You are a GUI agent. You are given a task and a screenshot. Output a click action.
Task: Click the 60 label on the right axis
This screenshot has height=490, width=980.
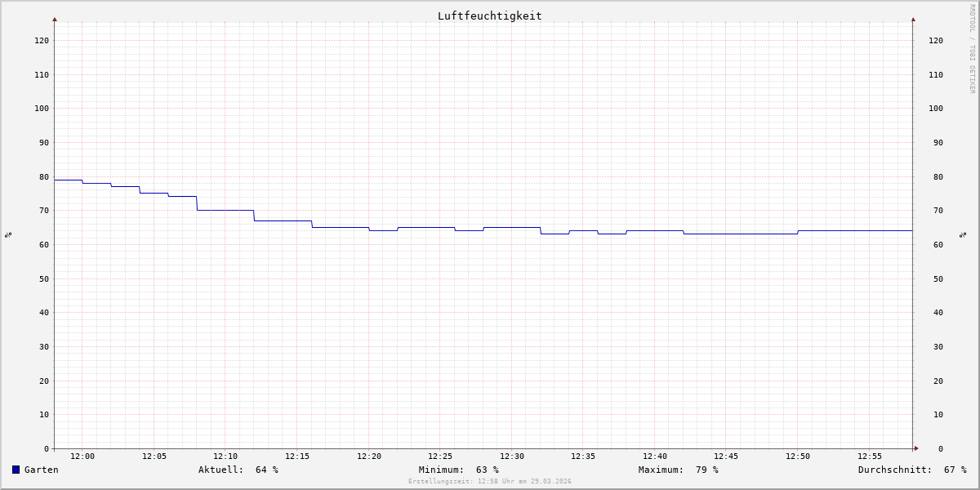click(x=938, y=244)
